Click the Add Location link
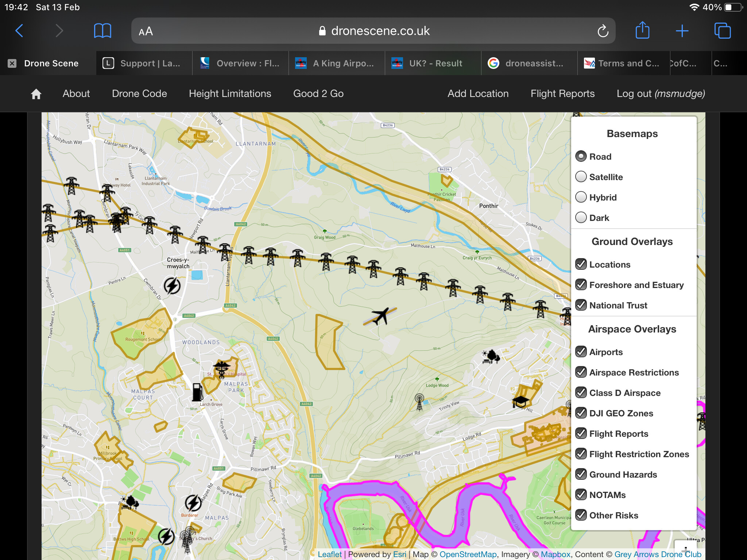The height and width of the screenshot is (560, 747). [478, 94]
